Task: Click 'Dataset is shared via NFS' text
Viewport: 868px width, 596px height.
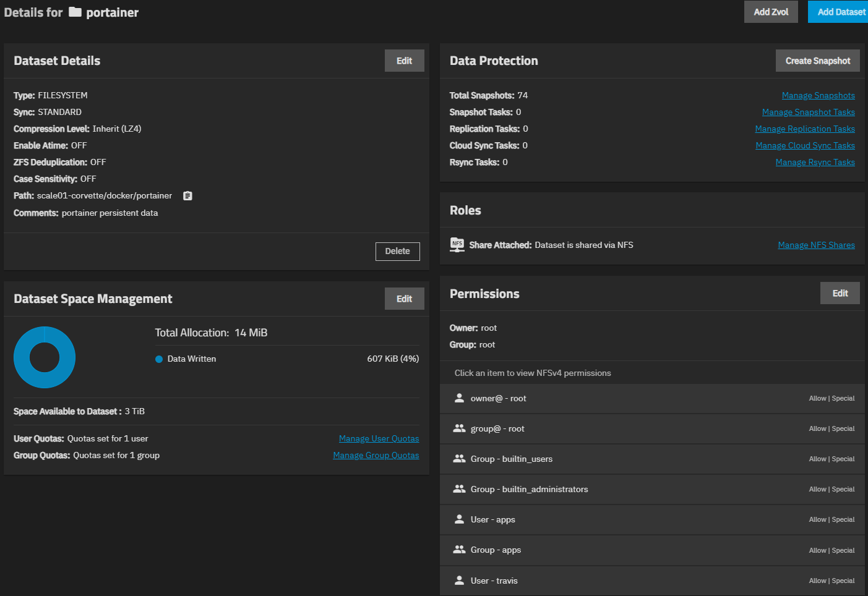Action: [584, 245]
